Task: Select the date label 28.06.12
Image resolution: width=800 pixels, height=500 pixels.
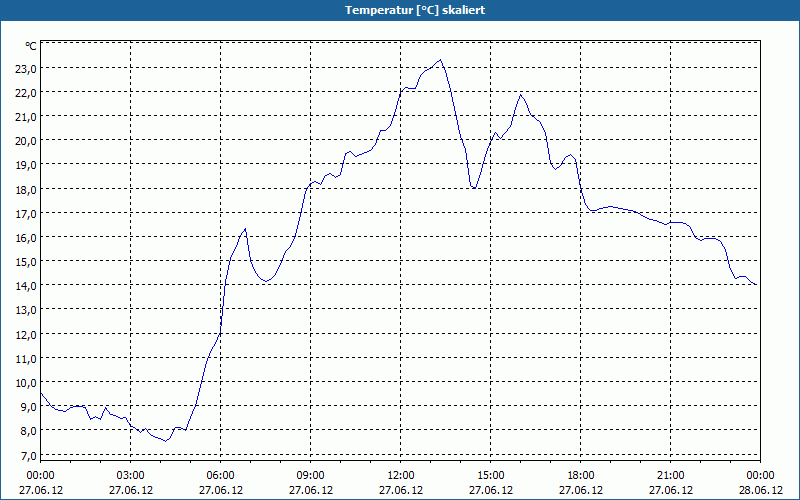Action: [x=760, y=490]
